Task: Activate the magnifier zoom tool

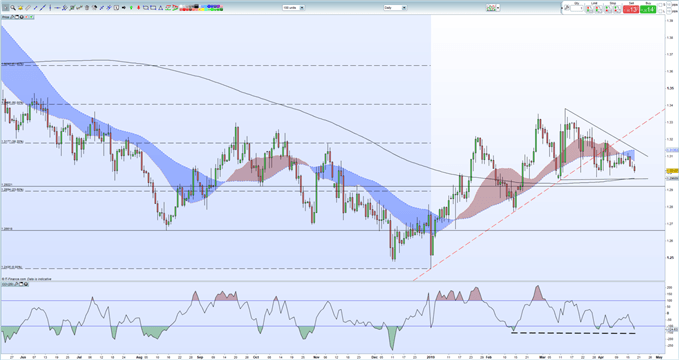Action: click(13, 7)
